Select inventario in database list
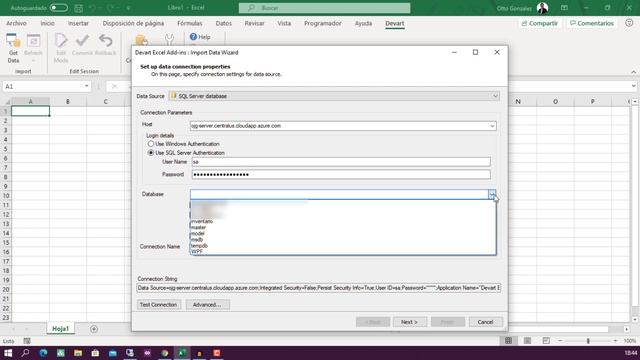The height and width of the screenshot is (360, 640). (x=343, y=221)
